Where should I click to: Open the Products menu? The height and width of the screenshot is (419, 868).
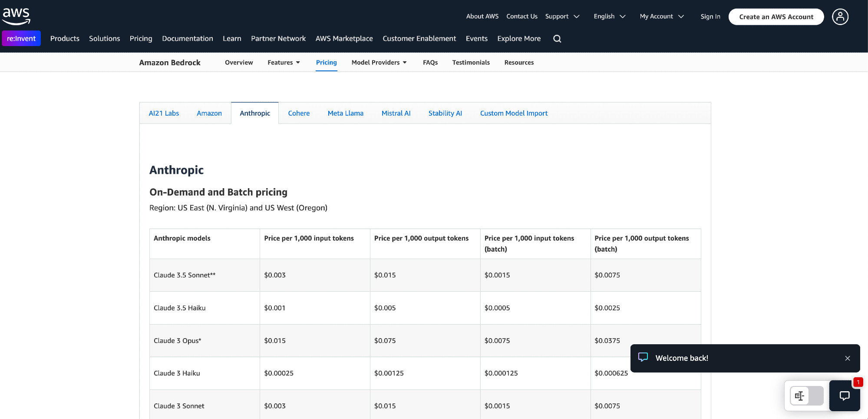tap(65, 39)
